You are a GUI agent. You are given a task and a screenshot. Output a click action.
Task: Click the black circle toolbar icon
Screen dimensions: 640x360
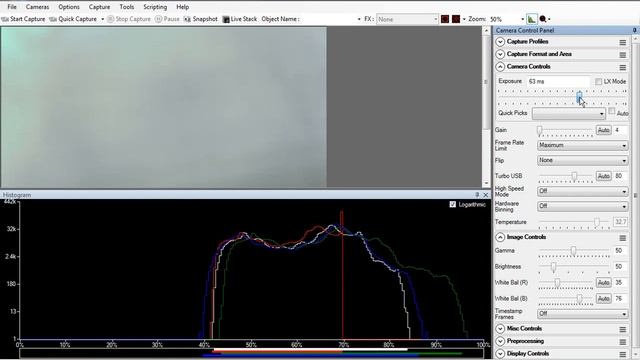coord(543,19)
